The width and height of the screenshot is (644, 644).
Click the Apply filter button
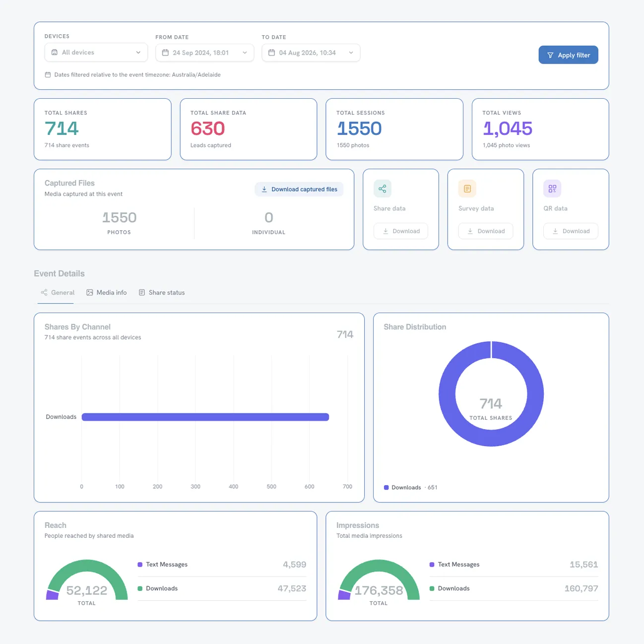tap(568, 55)
